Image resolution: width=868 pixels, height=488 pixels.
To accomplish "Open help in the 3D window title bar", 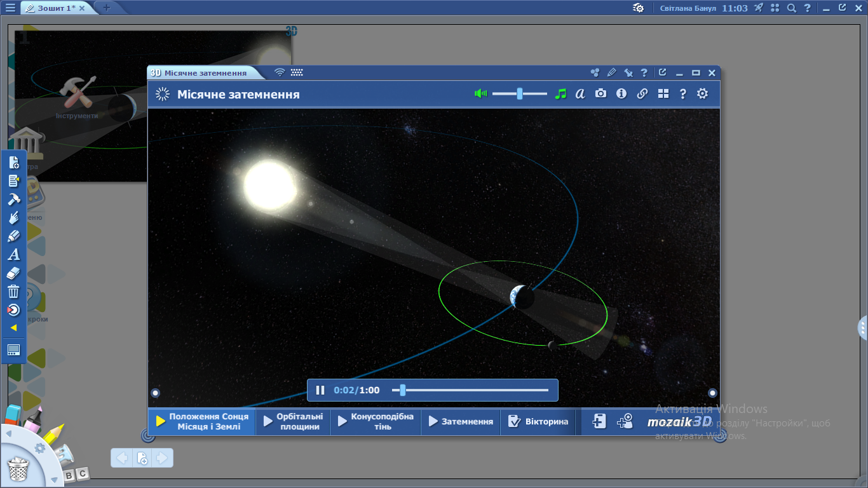I will (644, 73).
